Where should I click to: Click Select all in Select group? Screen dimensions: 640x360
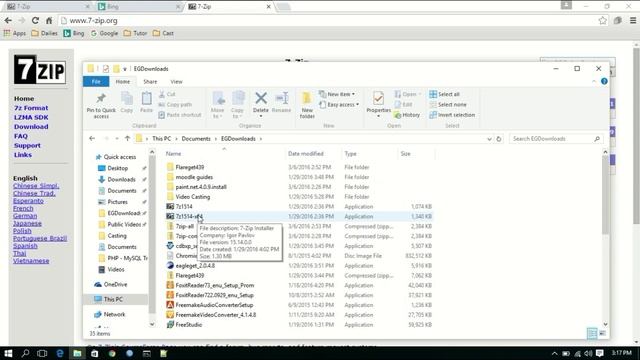point(444,94)
